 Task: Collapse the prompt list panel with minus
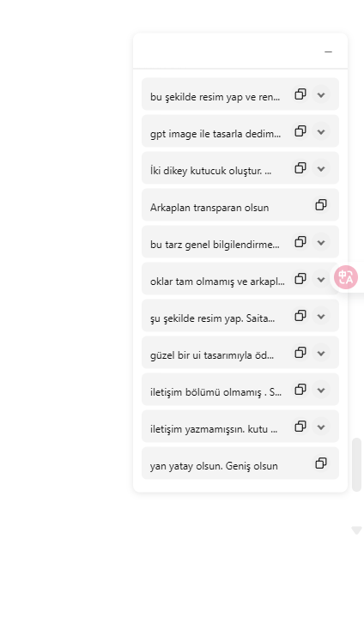[328, 51]
